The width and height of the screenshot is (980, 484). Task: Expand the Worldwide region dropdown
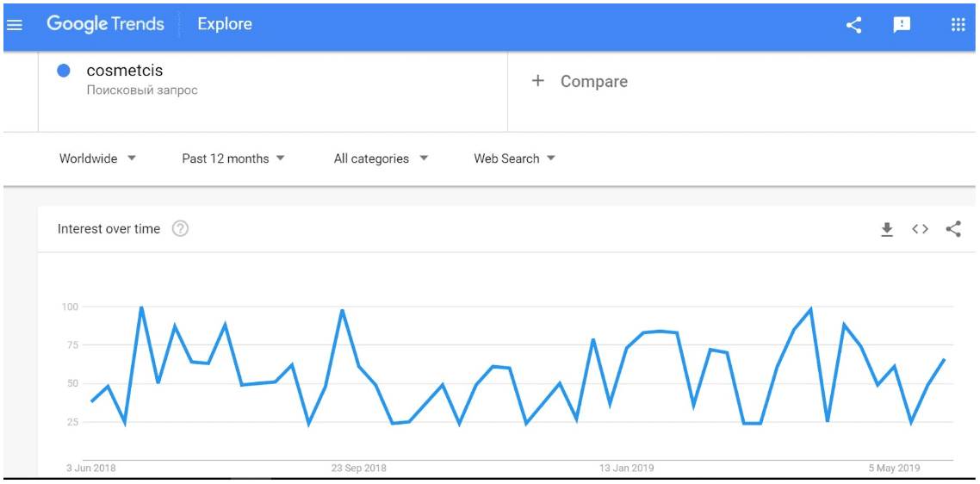click(x=97, y=158)
